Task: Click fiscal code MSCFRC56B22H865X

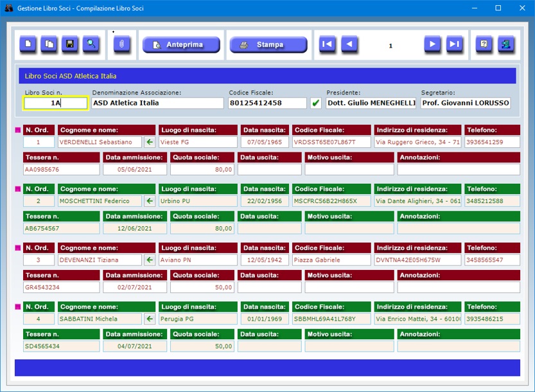Action: tap(331, 201)
